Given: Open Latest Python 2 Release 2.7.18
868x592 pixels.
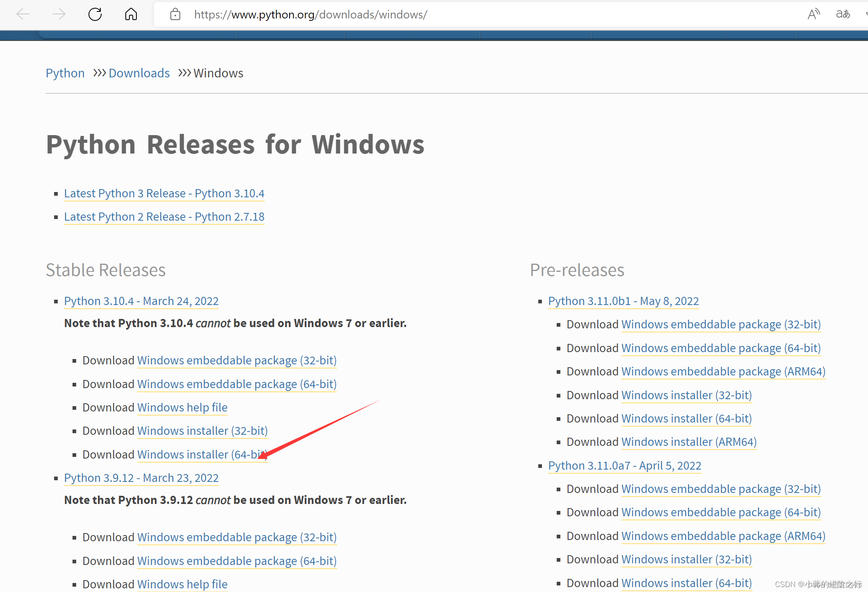Looking at the screenshot, I should [164, 217].
